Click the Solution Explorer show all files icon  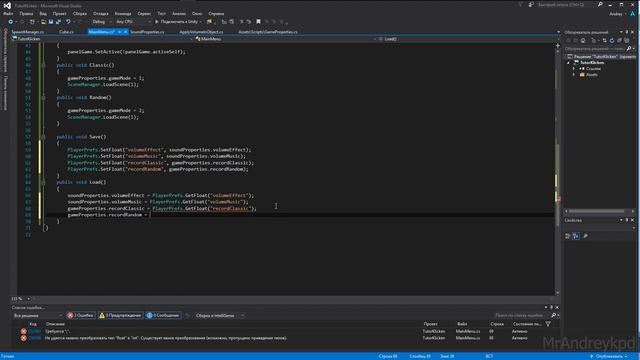(x=627, y=40)
